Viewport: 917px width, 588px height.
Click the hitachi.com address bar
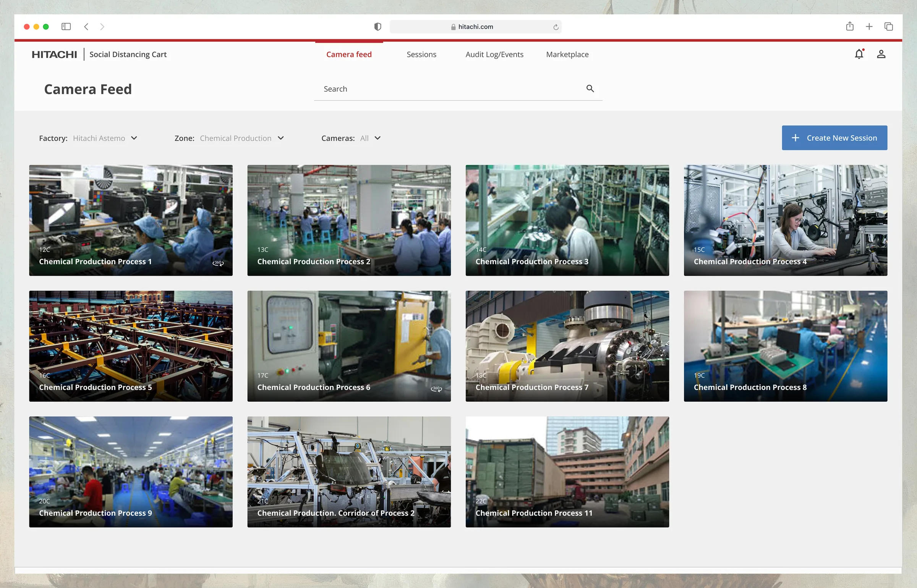(x=475, y=27)
